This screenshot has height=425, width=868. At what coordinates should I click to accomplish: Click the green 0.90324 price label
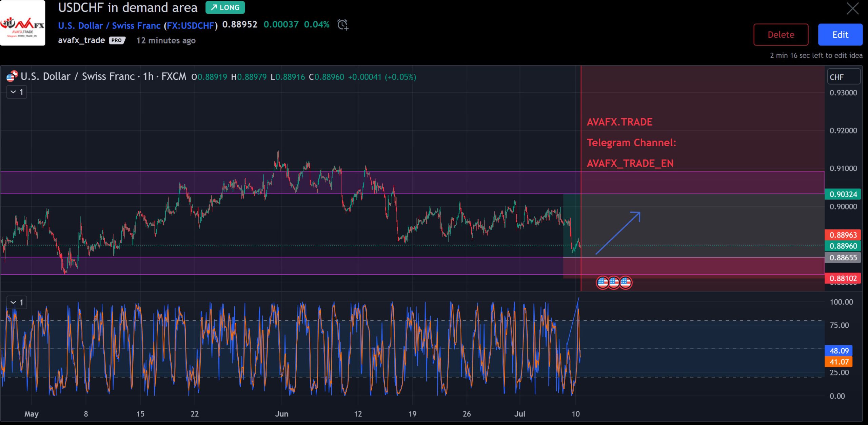843,194
